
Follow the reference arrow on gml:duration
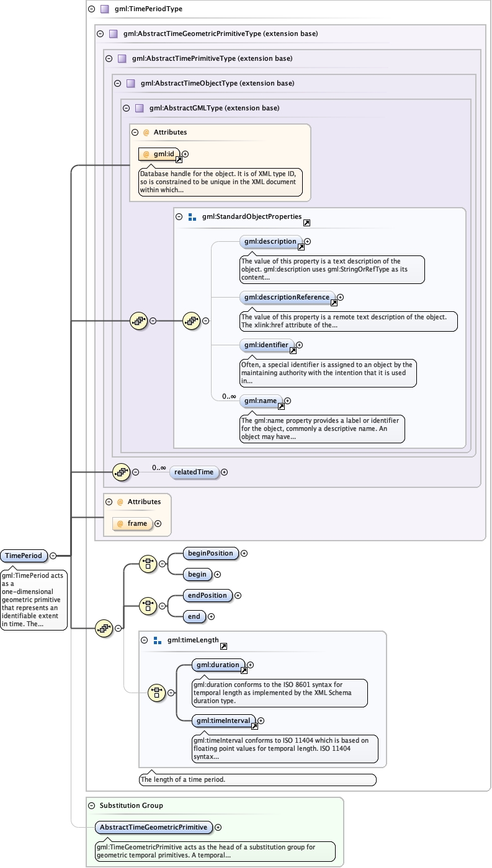click(244, 670)
